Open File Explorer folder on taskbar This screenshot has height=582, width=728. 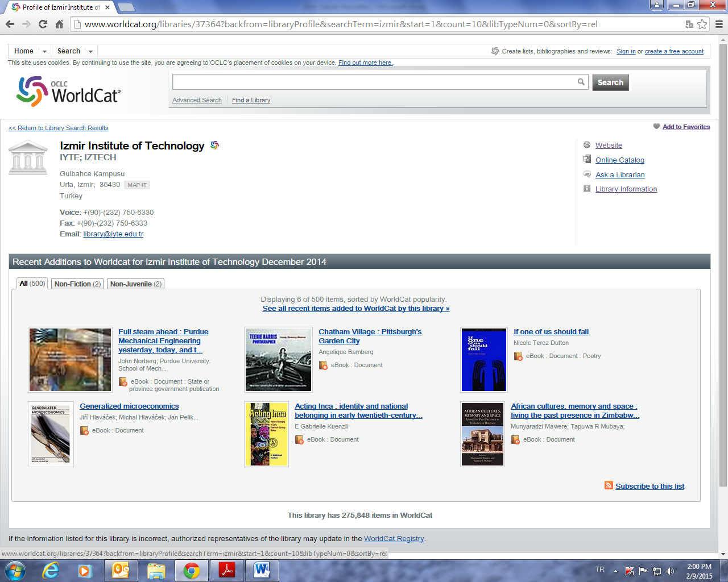(156, 570)
